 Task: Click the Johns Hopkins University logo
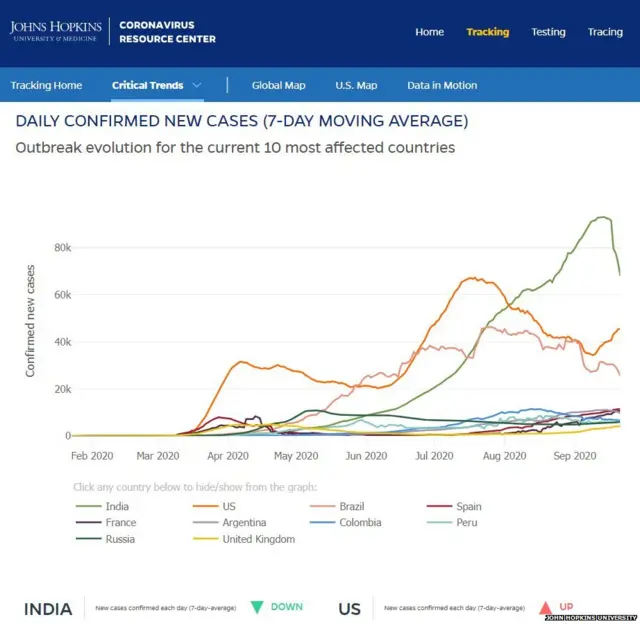(x=56, y=31)
